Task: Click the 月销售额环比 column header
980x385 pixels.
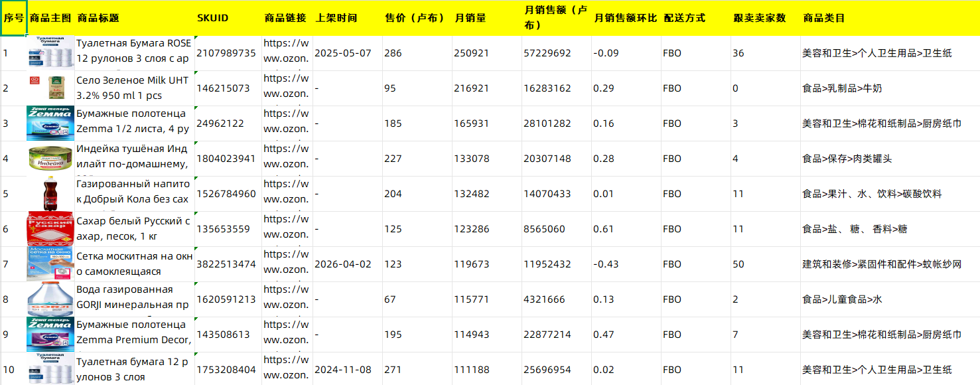Action: [x=626, y=18]
